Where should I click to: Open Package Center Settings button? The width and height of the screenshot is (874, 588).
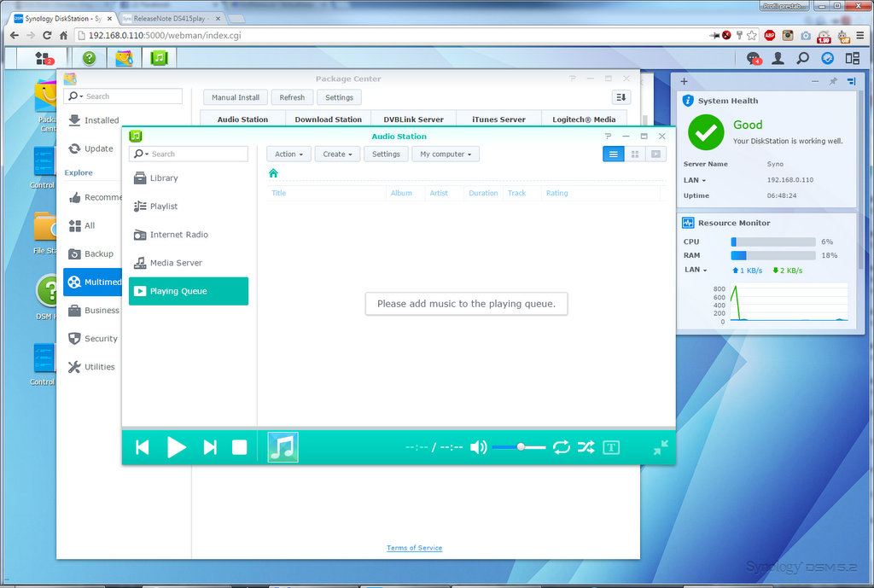point(339,97)
